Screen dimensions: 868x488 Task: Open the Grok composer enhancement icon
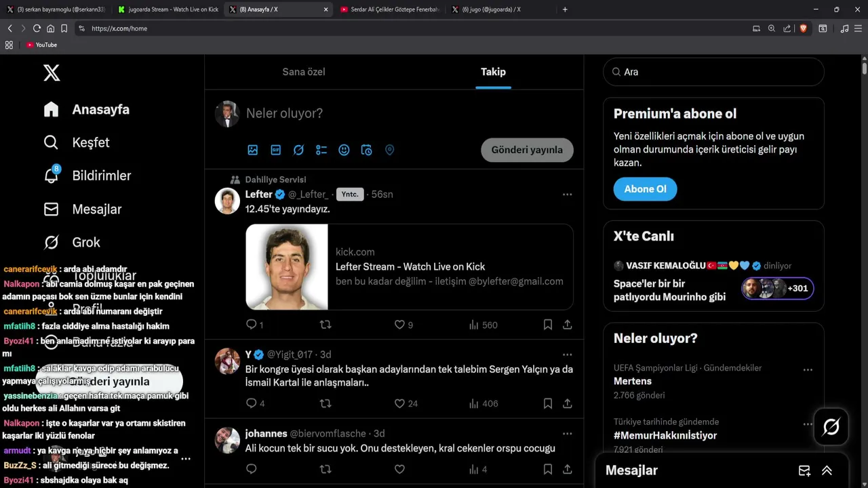click(298, 150)
